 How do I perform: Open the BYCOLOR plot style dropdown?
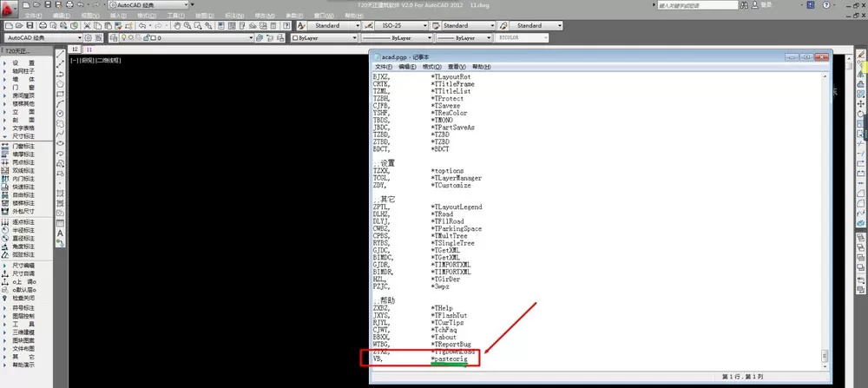tap(522, 37)
